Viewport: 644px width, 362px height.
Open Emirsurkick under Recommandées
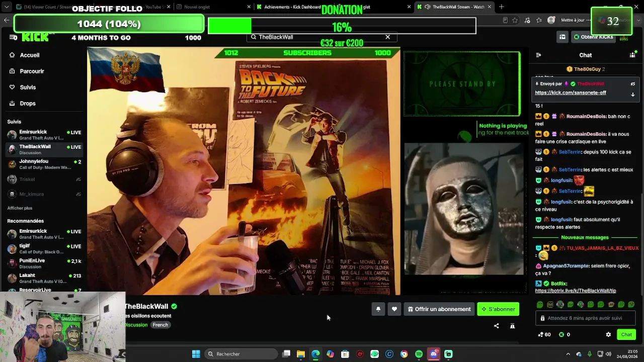click(x=44, y=234)
